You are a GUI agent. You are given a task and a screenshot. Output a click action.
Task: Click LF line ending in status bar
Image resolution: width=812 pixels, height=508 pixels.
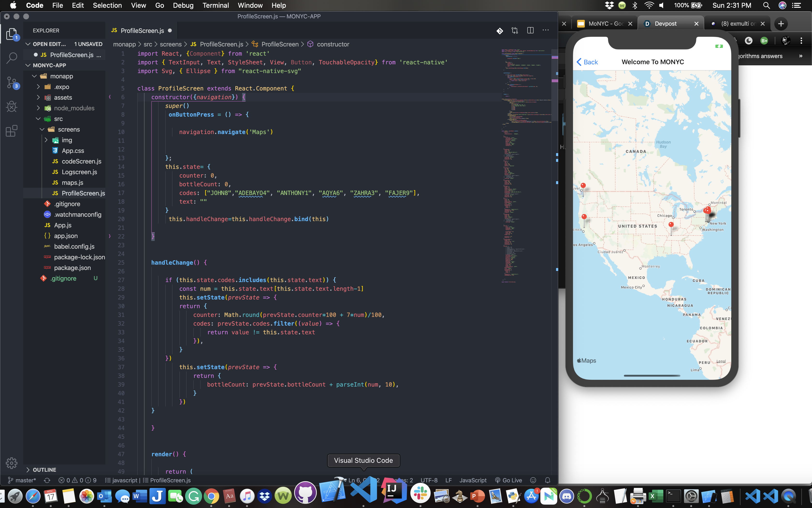[448, 480]
